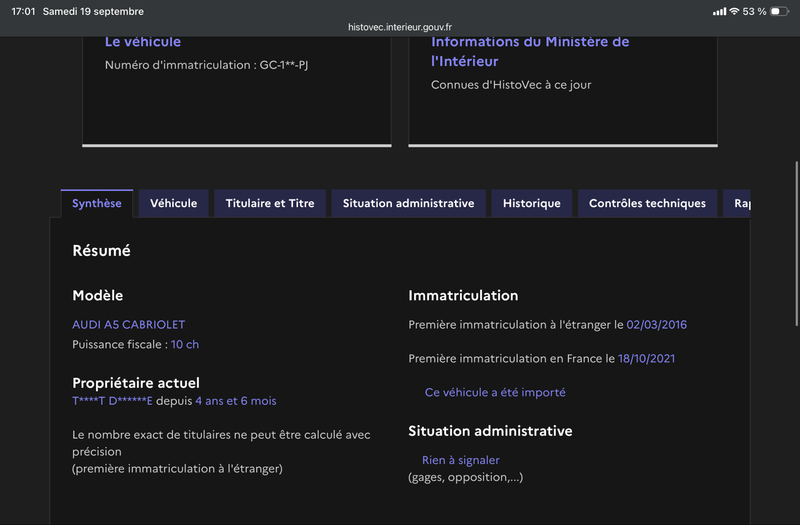Tap the partially visible 'Rap' tab
The height and width of the screenshot is (525, 800).
pyautogui.click(x=737, y=204)
